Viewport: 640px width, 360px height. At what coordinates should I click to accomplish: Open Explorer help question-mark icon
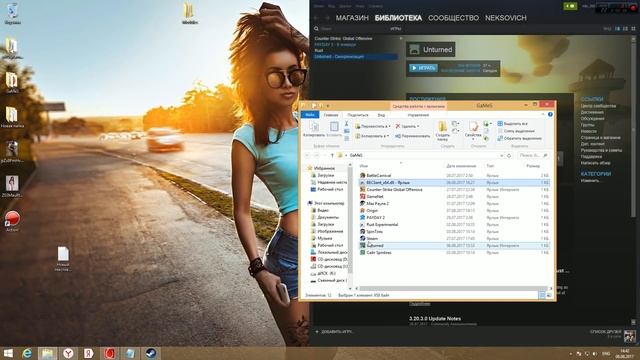pyautogui.click(x=550, y=115)
